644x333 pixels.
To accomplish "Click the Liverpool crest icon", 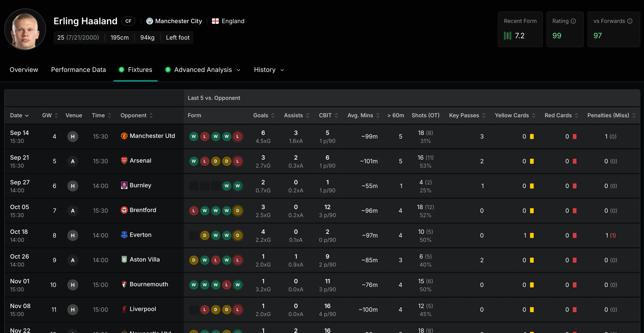I will coord(124,309).
